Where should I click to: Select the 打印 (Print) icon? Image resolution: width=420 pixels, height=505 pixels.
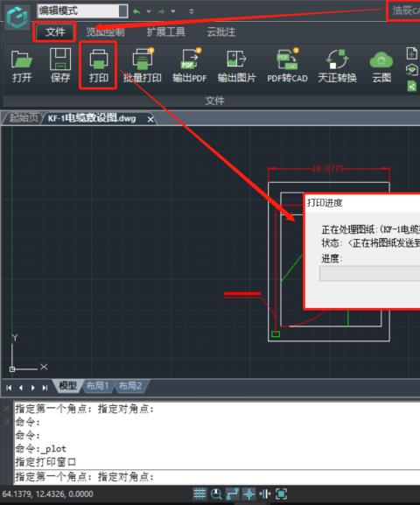coord(99,66)
